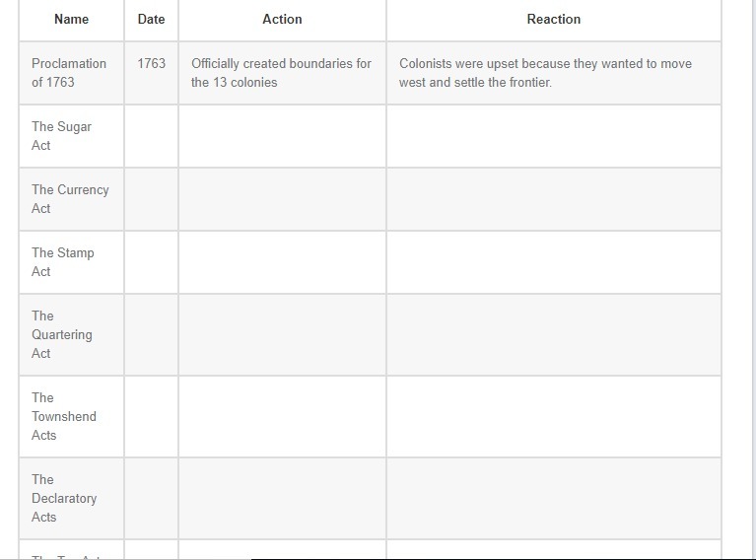Click the Reaction cell for The Sugar Act
756x560 pixels.
[x=553, y=136]
